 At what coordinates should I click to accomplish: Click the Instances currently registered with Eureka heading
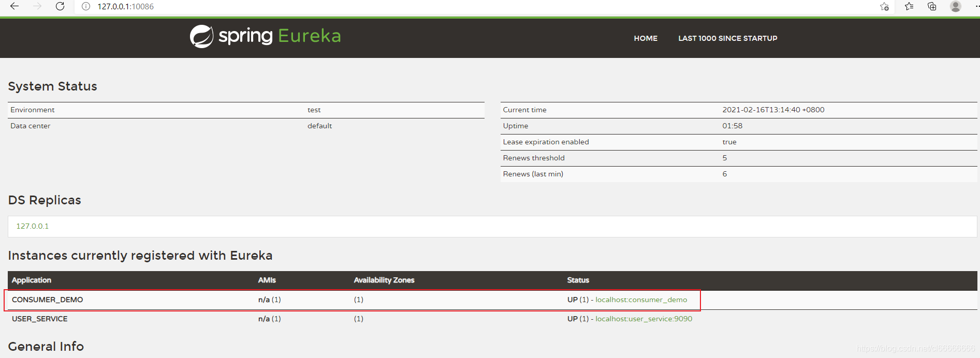click(x=140, y=256)
